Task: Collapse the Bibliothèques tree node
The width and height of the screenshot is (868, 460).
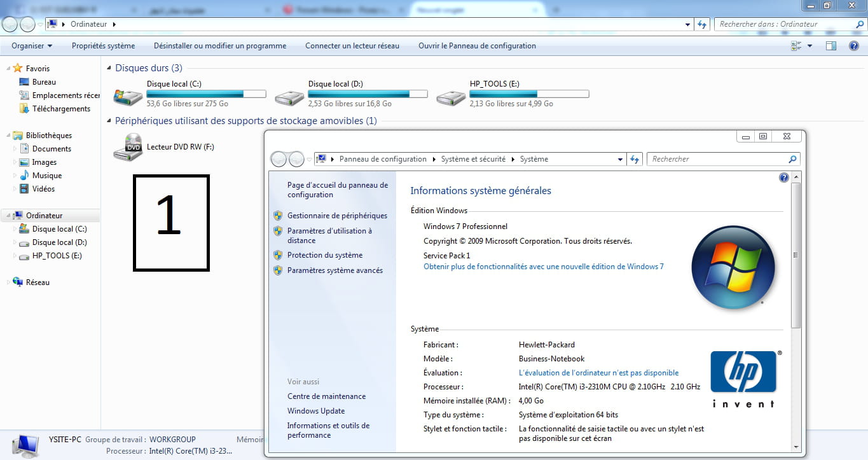Action: (x=9, y=136)
